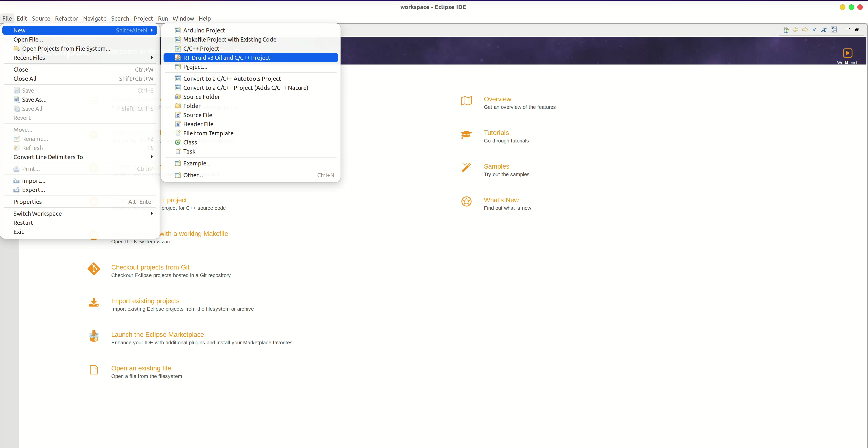Choose Arduino Project from New submenu

[x=251, y=30]
